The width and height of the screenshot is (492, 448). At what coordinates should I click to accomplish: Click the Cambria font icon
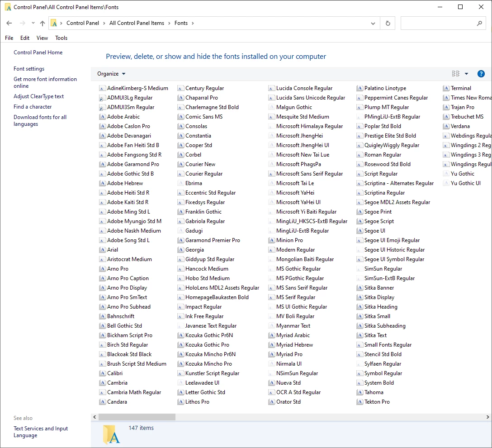coord(102,383)
